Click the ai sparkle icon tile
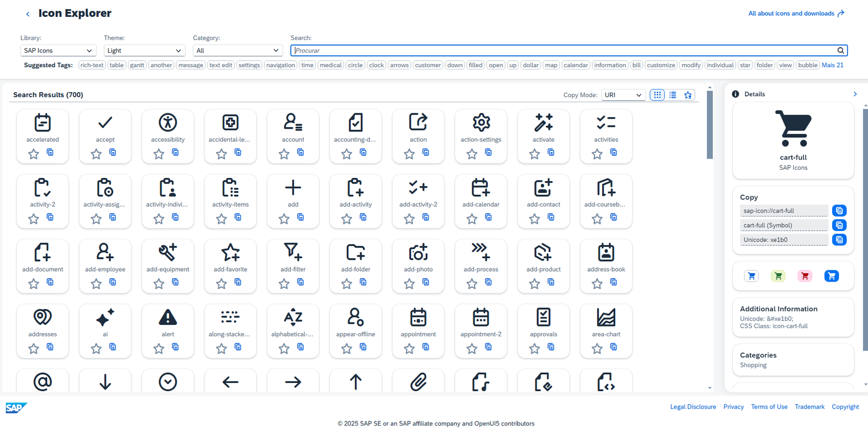 click(x=105, y=331)
